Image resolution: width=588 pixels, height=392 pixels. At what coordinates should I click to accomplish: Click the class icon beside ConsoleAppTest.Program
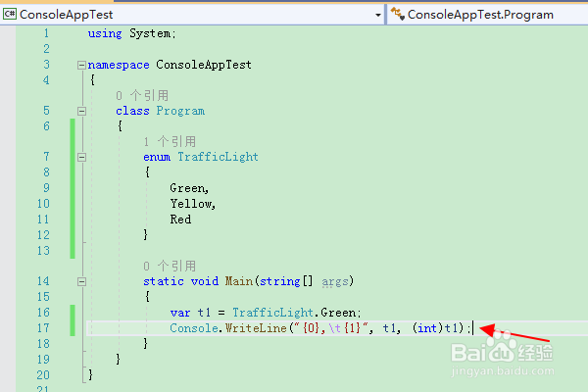pyautogui.click(x=398, y=15)
